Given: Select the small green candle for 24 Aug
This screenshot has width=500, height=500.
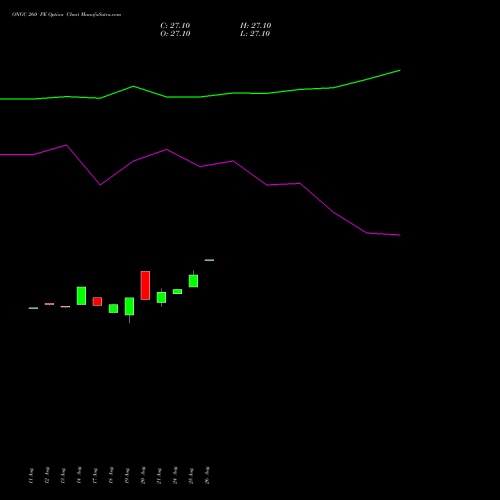Looking at the screenshot, I should coord(177,291).
